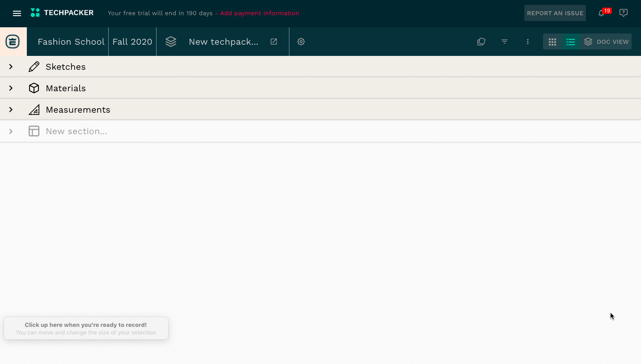Image resolution: width=641 pixels, height=364 pixels.
Task: Click the New section... name field
Action: tap(76, 131)
